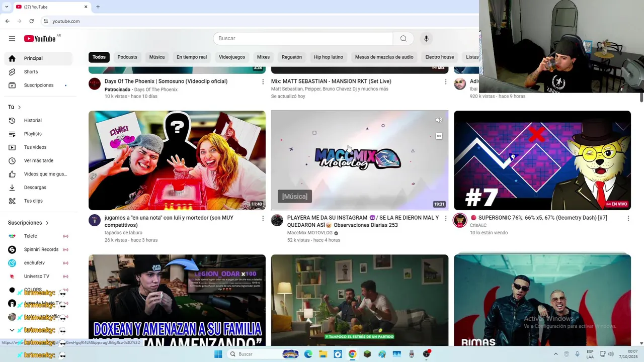
Task: Open MaccMix MOTOVLOG channel avatar
Action: click(x=277, y=220)
